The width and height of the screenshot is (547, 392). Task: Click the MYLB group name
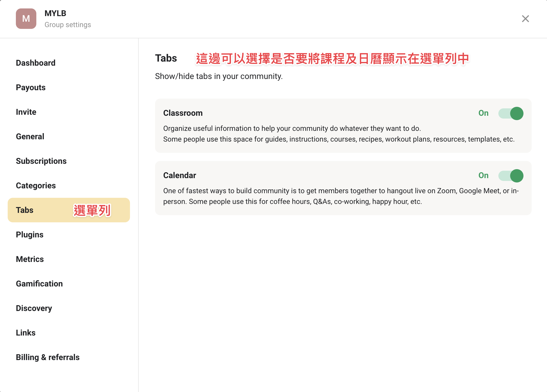tap(55, 13)
